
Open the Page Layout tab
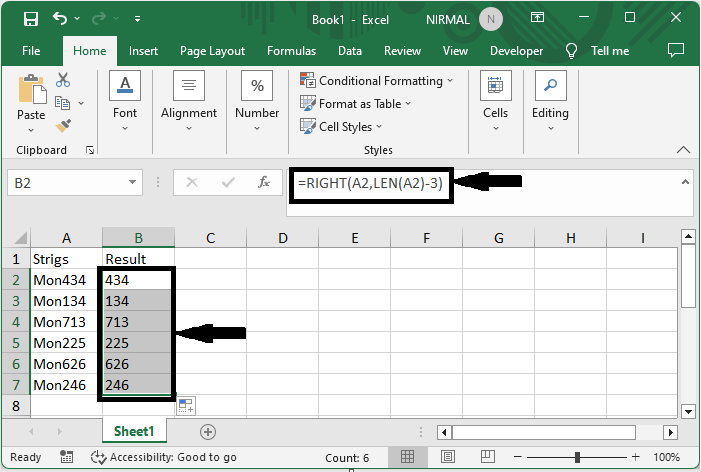point(212,51)
